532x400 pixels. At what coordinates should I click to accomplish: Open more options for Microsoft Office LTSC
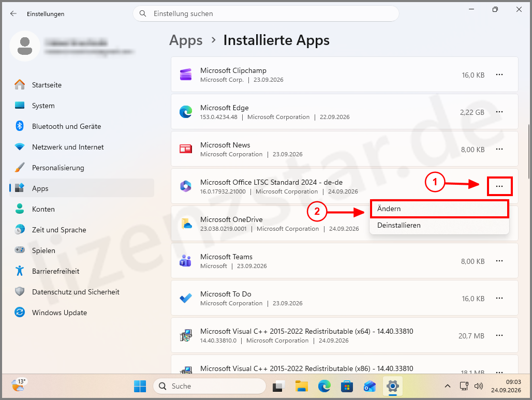coord(499,186)
